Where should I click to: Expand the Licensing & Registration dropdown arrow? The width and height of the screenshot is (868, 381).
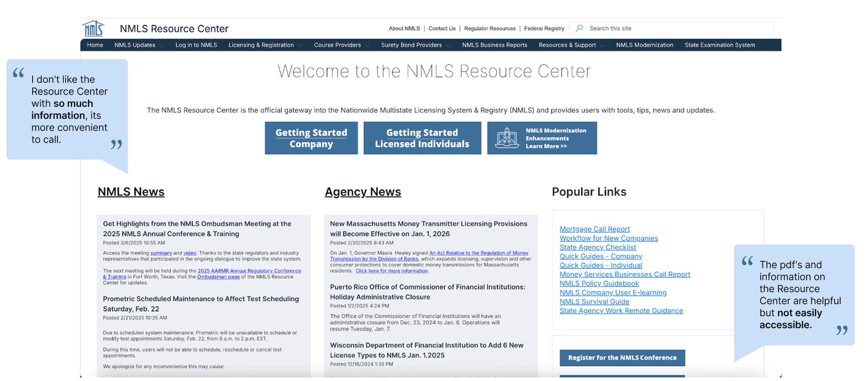tap(300, 45)
